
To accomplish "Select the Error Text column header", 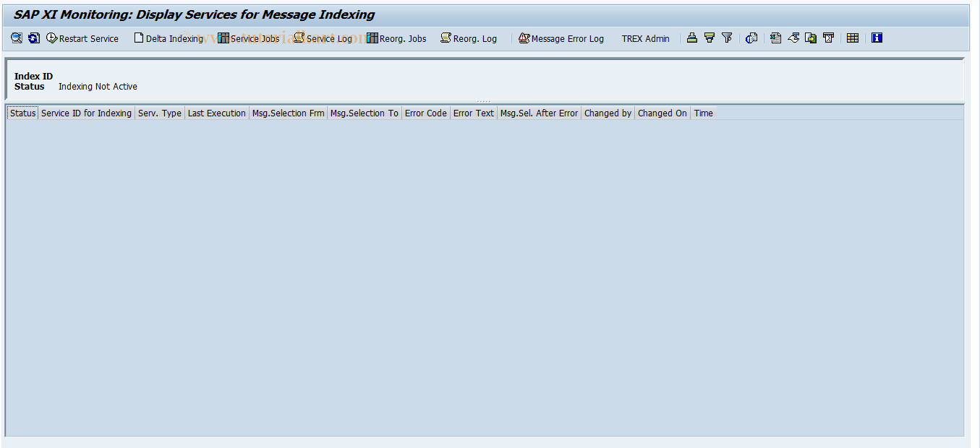I will click(474, 113).
